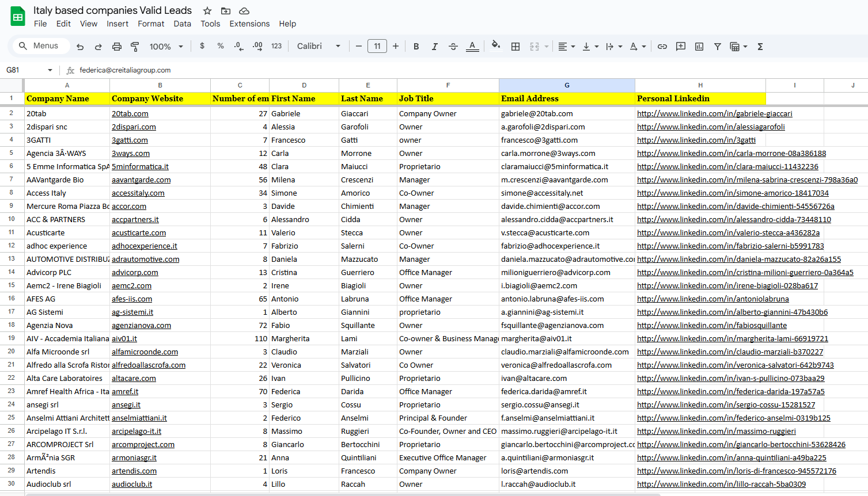Print the spreadsheet using printer icon
Screen dimensions: 868x496
tap(117, 47)
